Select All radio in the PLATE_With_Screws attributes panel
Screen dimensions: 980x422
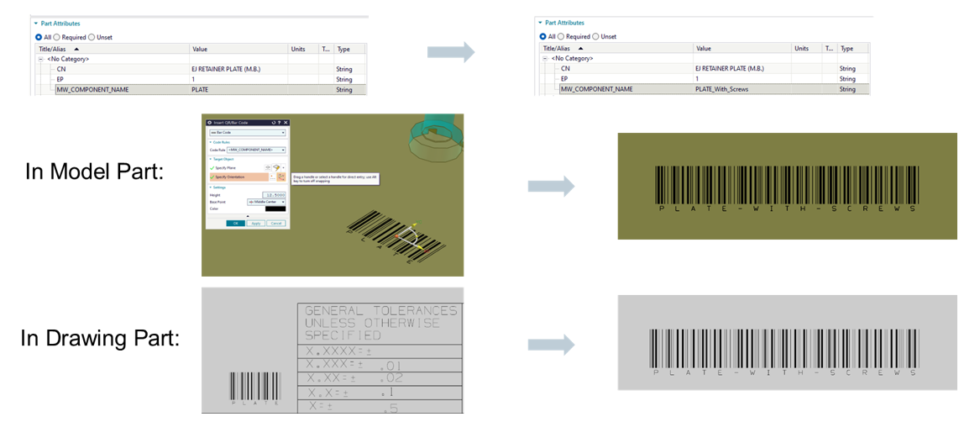[542, 36]
